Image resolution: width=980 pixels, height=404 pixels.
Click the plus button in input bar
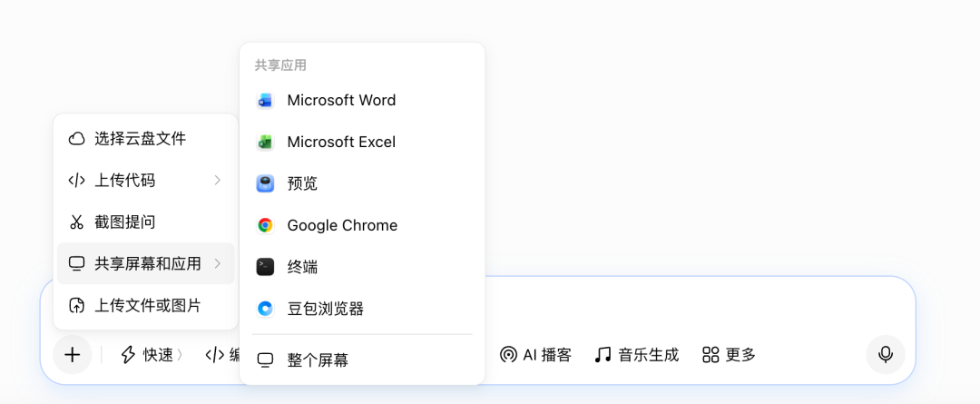pos(73,355)
